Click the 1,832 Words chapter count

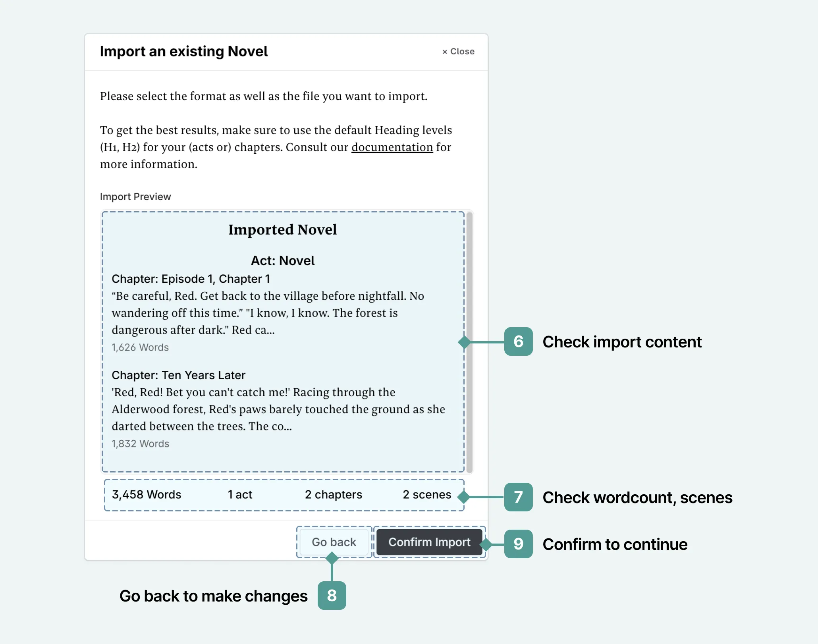pyautogui.click(x=140, y=443)
